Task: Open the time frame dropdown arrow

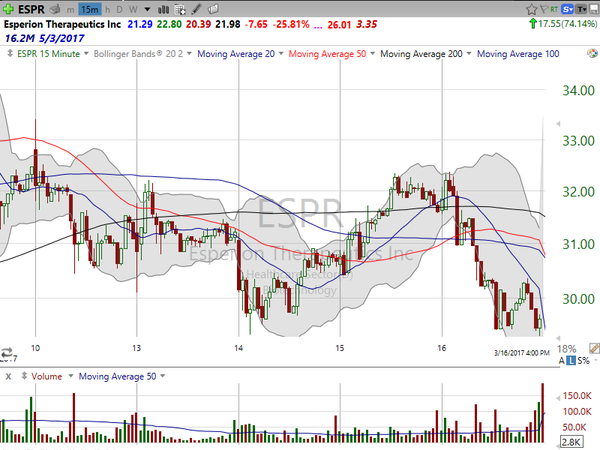Action: pyautogui.click(x=147, y=10)
